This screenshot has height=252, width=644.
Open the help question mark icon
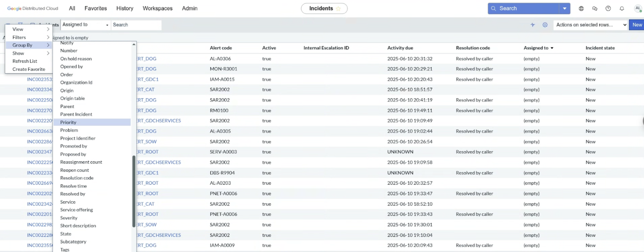pos(608,8)
